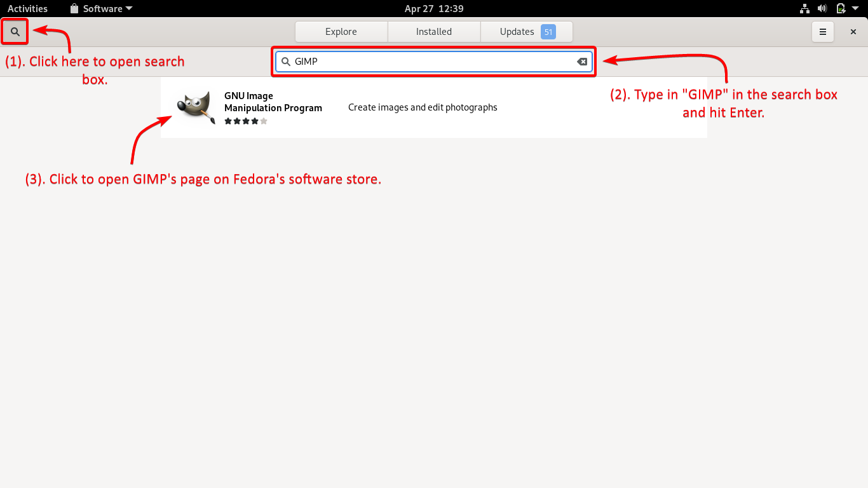The image size is (868, 488).
Task: Click the network icon in the top bar
Action: 804,8
